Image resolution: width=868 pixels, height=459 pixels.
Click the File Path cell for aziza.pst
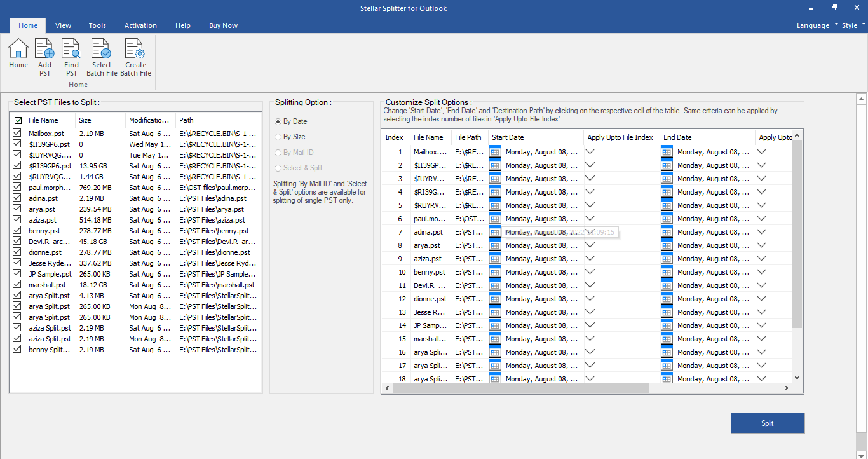[x=470, y=259]
